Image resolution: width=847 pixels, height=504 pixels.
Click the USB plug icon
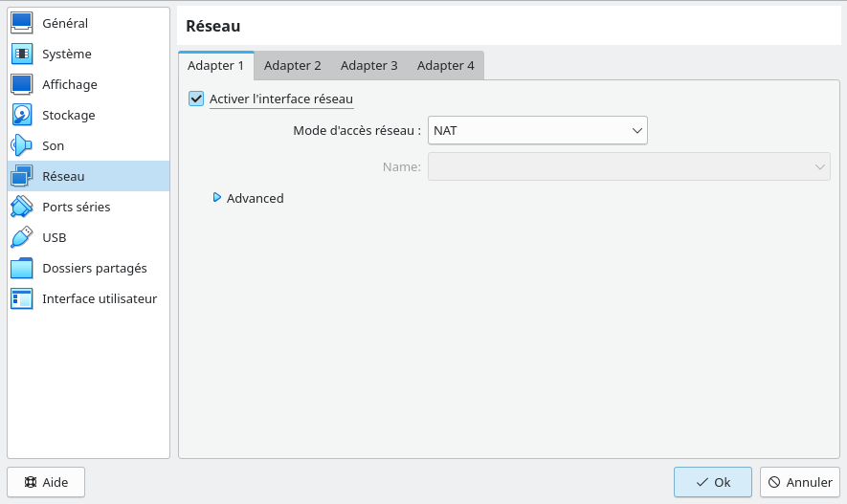[x=22, y=237]
